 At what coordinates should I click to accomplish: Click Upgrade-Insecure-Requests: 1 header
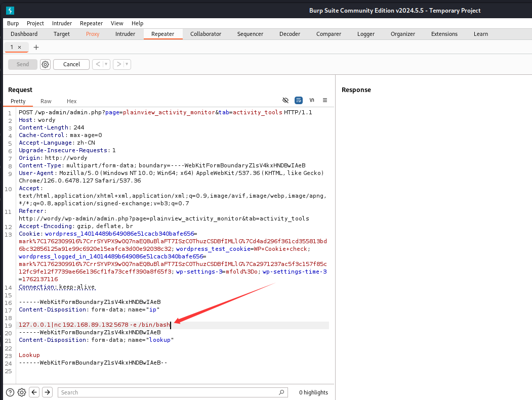coord(67,150)
